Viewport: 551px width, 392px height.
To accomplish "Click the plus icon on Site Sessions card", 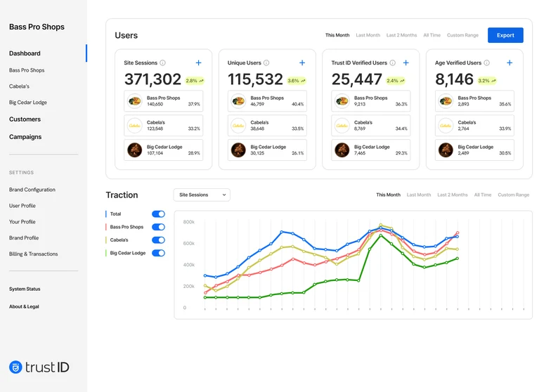I will tap(198, 63).
